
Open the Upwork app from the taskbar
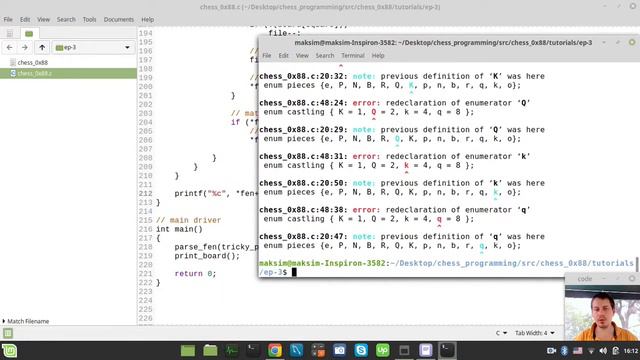[x=382, y=351]
